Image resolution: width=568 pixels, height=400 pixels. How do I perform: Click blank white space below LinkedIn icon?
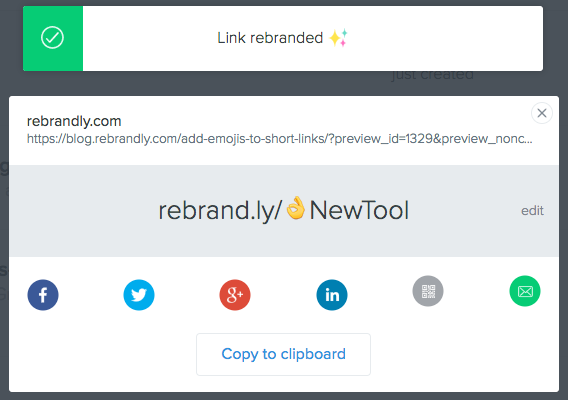332,322
